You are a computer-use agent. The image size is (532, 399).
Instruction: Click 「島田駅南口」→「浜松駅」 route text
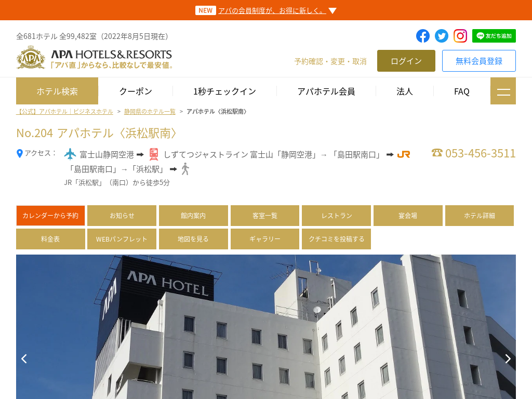[x=117, y=169]
